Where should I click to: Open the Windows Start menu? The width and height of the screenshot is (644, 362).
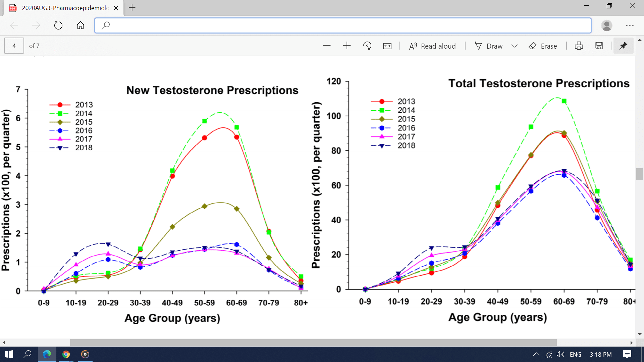tap(9, 354)
